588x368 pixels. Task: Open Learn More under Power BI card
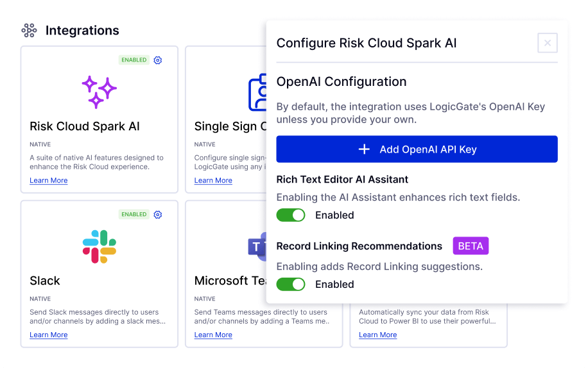377,335
